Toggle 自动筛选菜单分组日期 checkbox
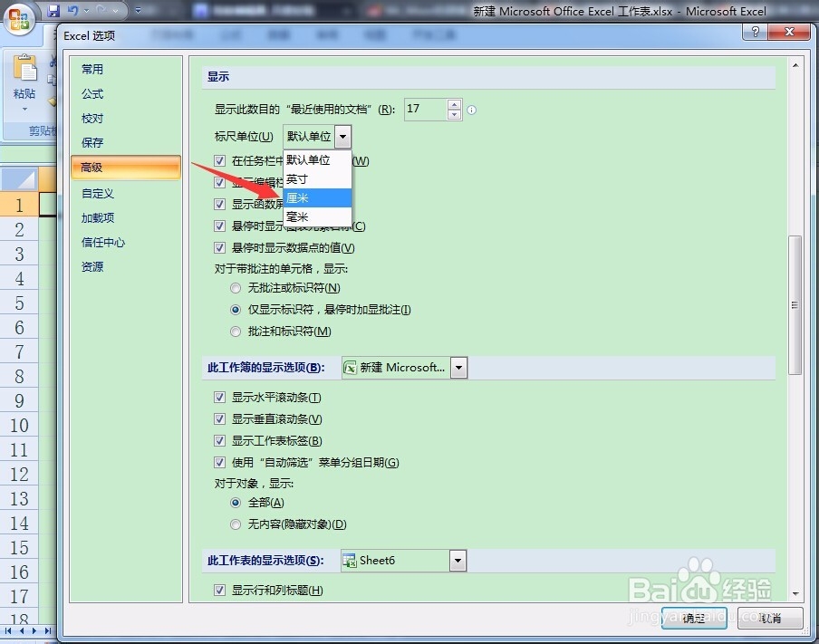The height and width of the screenshot is (644, 819). (x=220, y=462)
